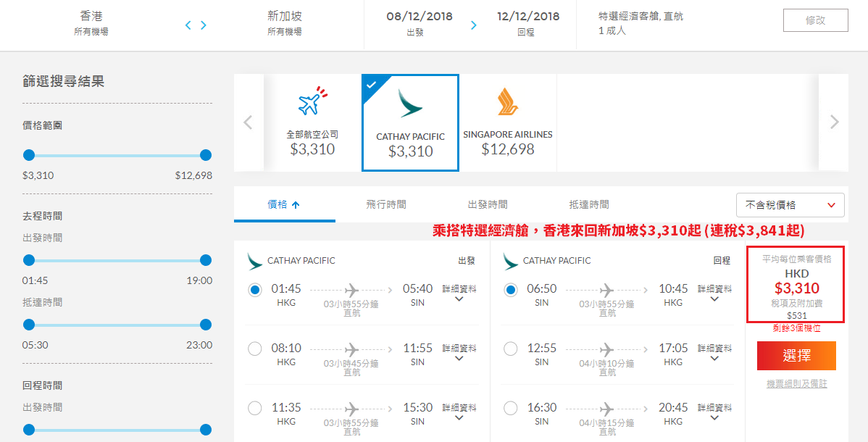Image resolution: width=868 pixels, height=442 pixels.
Task: Click the return departure time minimum handle
Action: [29, 429]
